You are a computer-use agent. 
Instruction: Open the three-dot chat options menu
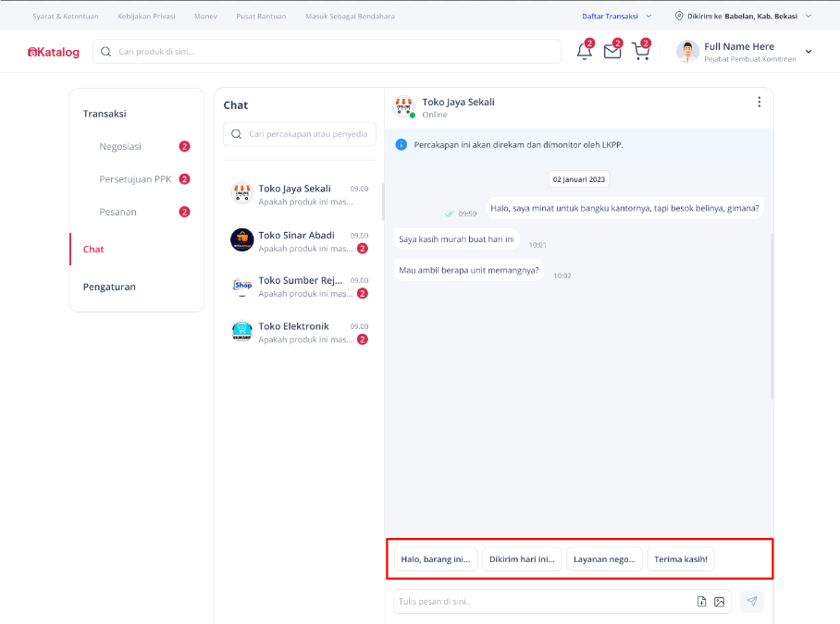click(x=760, y=103)
